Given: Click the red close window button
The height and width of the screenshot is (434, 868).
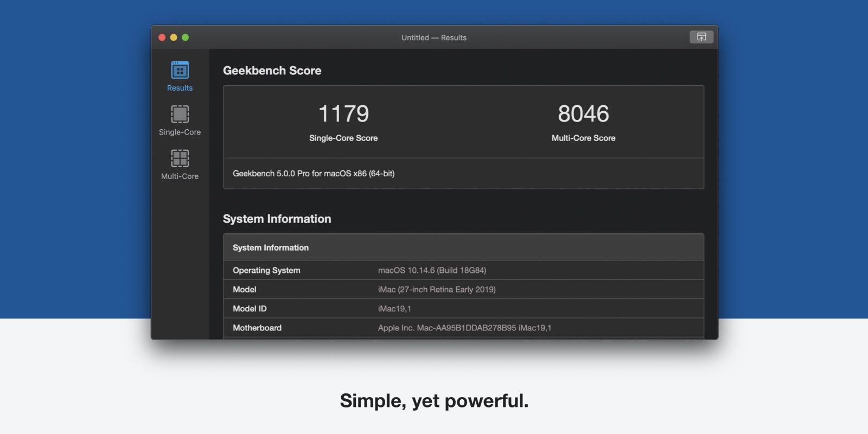Looking at the screenshot, I should (x=162, y=37).
